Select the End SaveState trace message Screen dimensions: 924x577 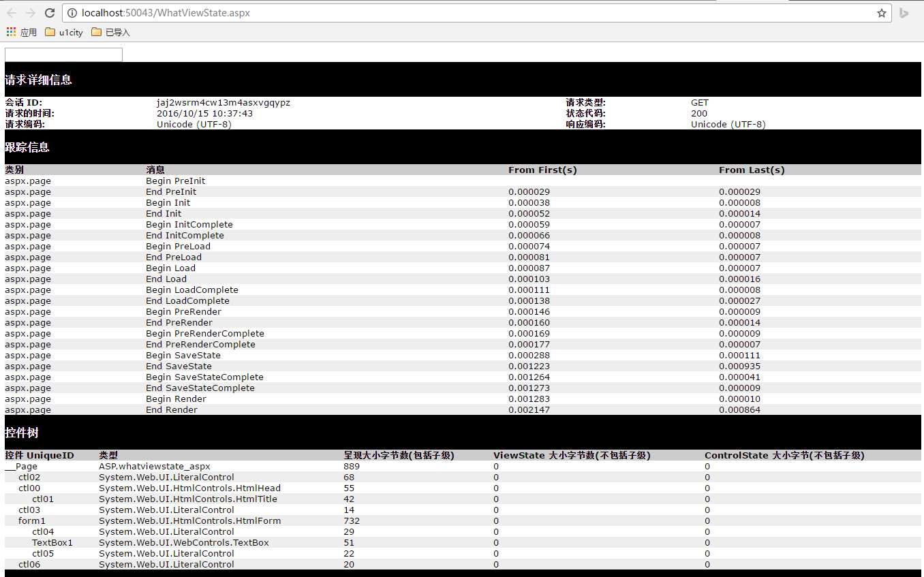(179, 366)
